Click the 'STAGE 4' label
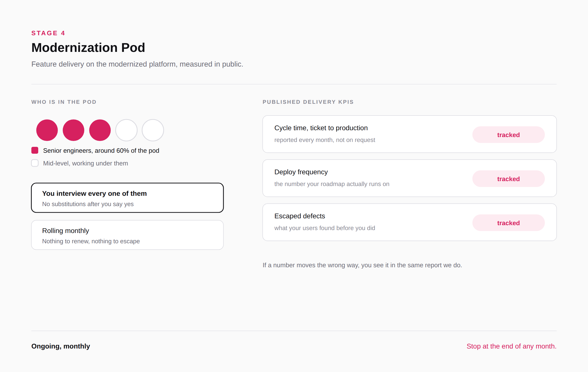 (48, 33)
